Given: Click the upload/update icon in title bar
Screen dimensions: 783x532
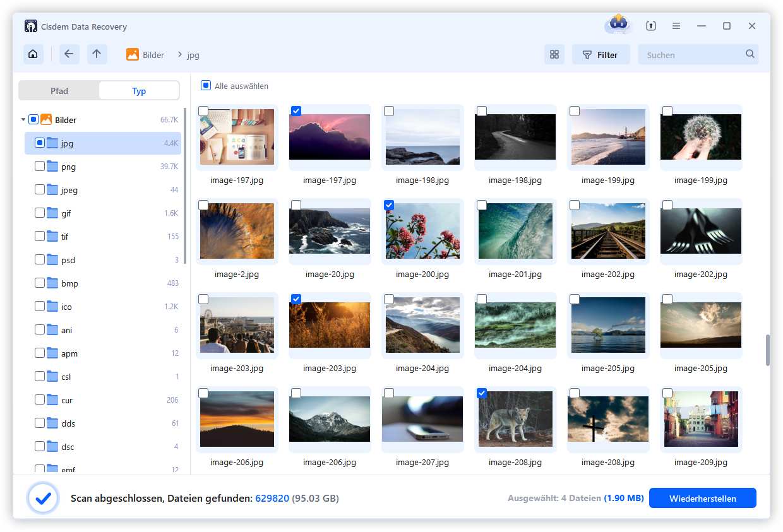Looking at the screenshot, I should [x=651, y=27].
